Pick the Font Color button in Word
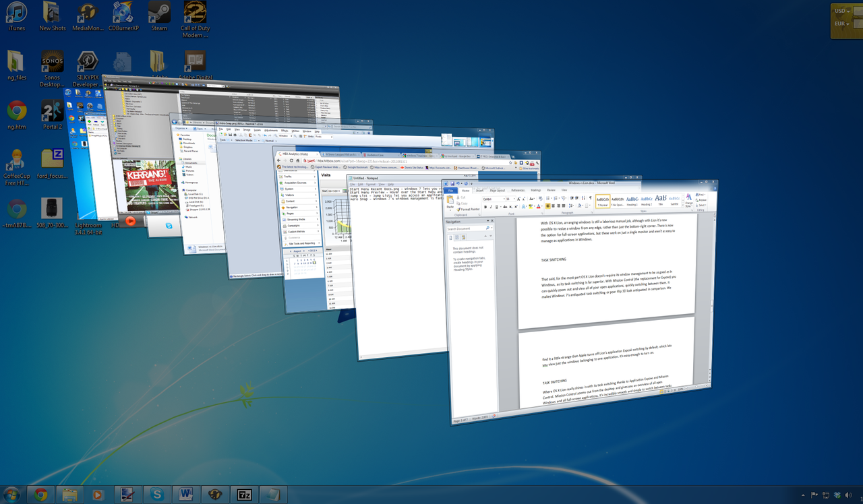863x504 pixels. tap(539, 207)
